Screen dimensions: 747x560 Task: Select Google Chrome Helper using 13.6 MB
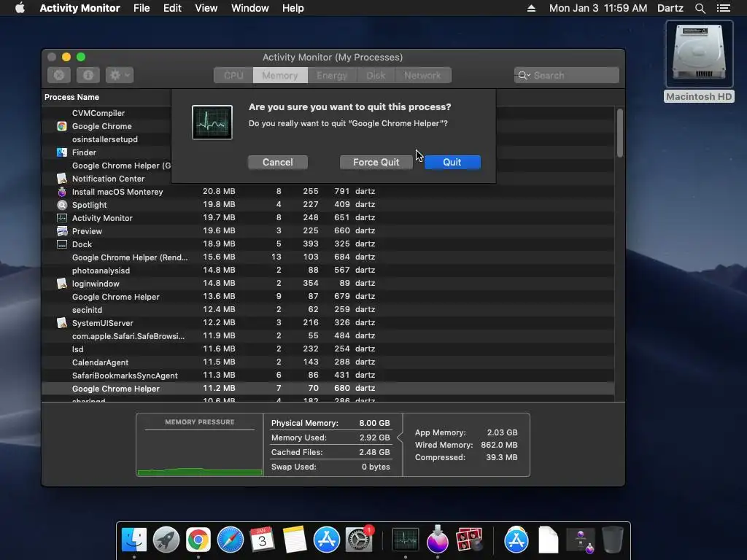click(328, 296)
